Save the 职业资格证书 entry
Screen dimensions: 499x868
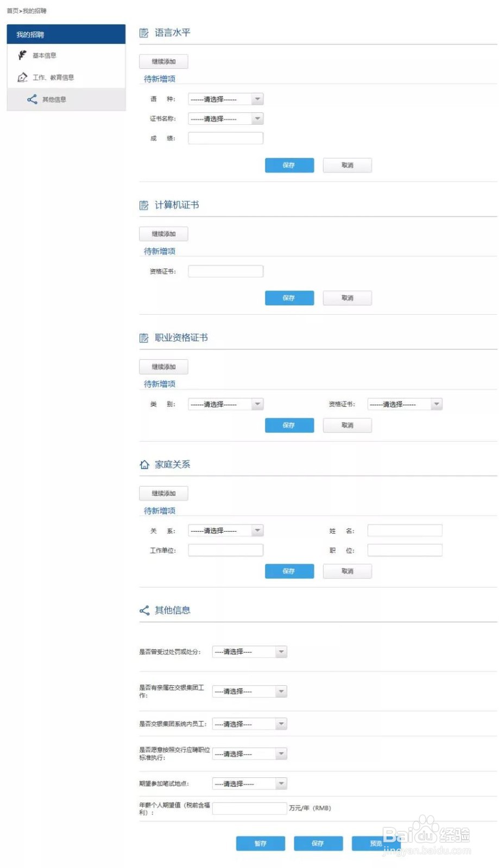[289, 425]
